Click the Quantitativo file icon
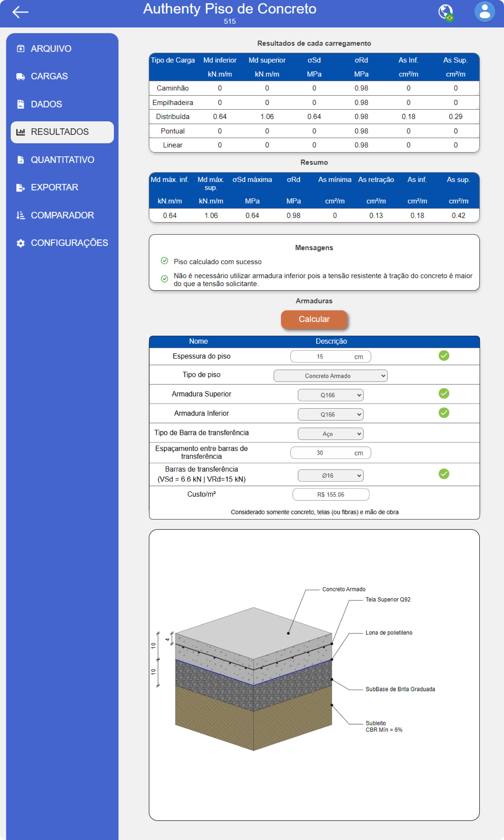Viewport: 504px width, 840px height. pos(21,160)
